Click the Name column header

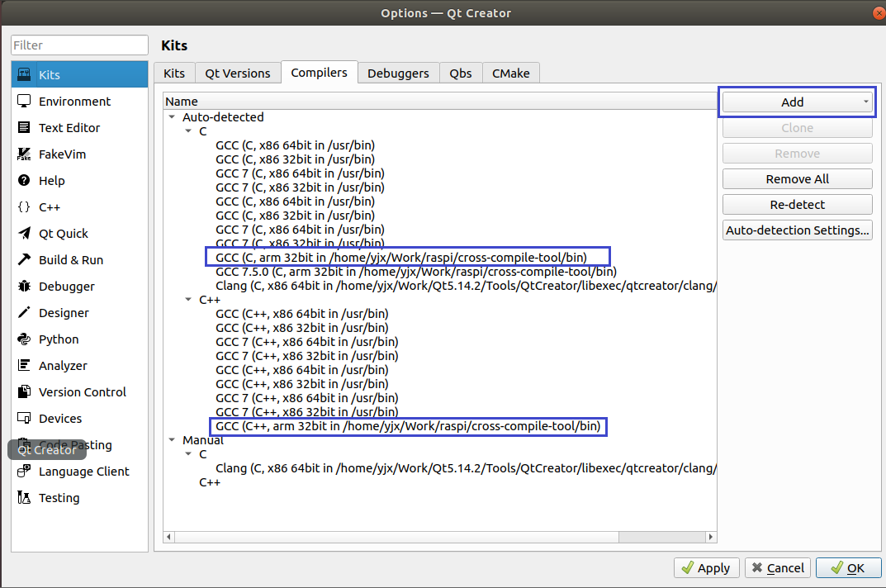[x=439, y=102]
